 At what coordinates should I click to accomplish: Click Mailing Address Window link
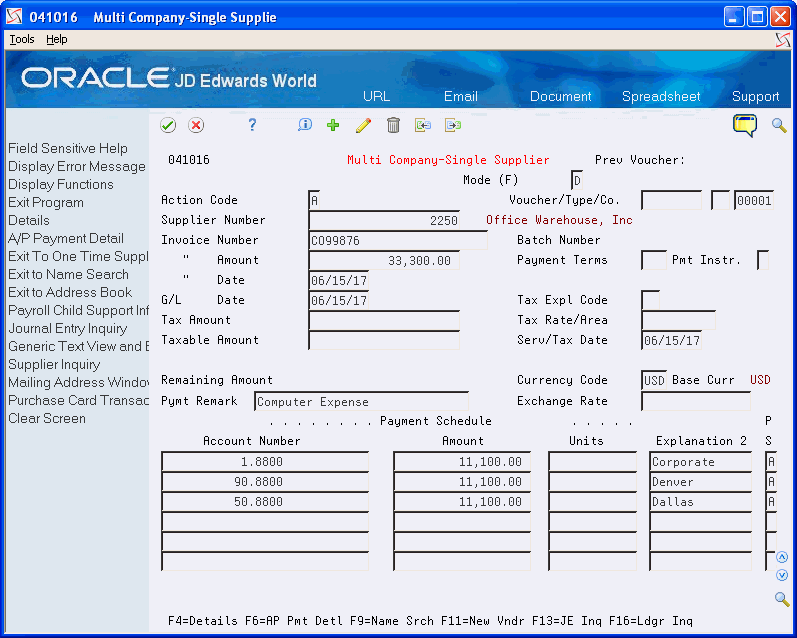[x=78, y=382]
